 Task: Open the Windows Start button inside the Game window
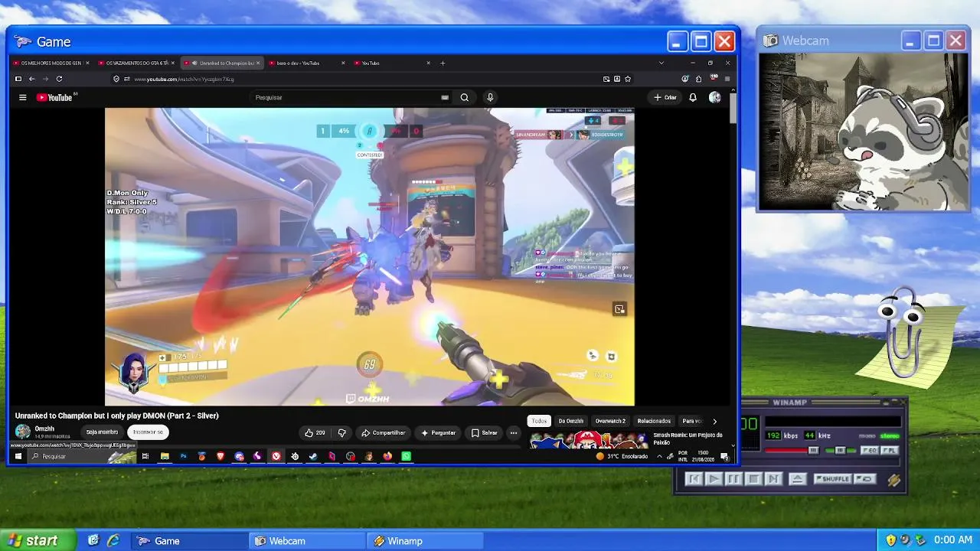click(x=18, y=456)
